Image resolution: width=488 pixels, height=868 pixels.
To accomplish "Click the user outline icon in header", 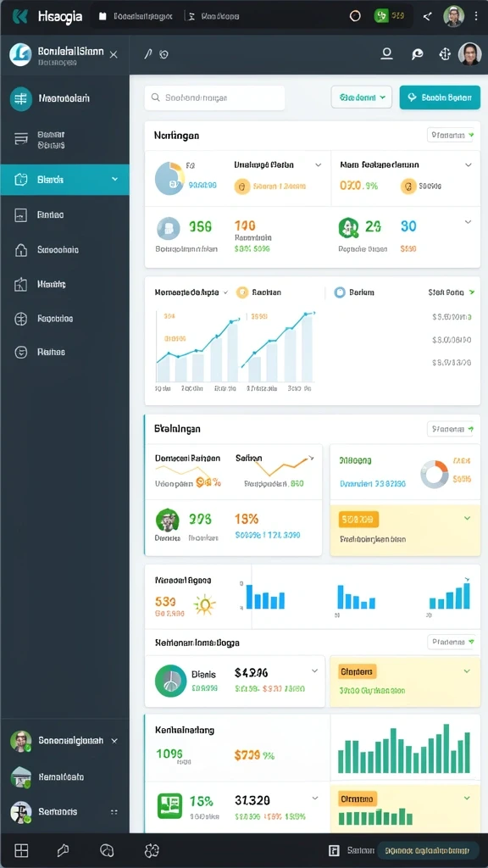I will tap(386, 53).
